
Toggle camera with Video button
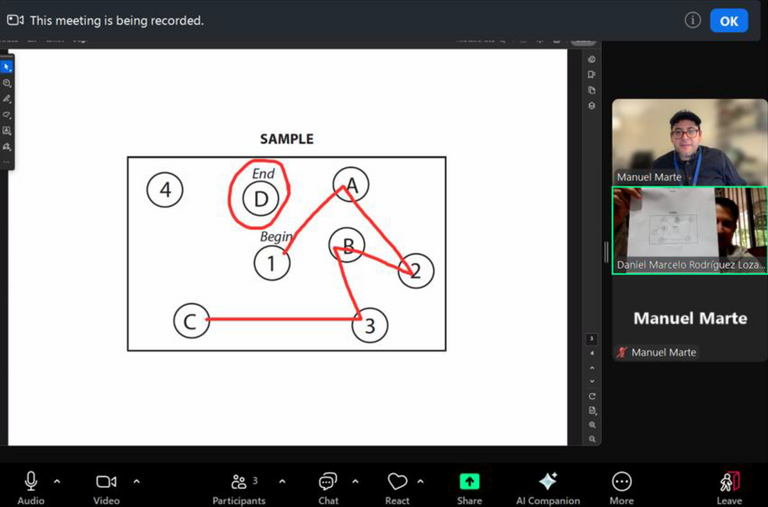pos(106,488)
